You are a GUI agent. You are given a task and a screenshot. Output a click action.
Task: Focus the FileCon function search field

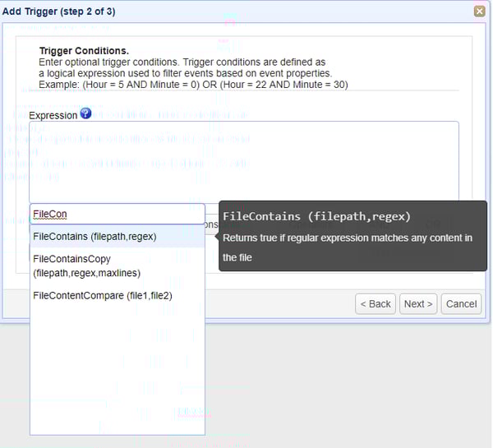(x=117, y=214)
